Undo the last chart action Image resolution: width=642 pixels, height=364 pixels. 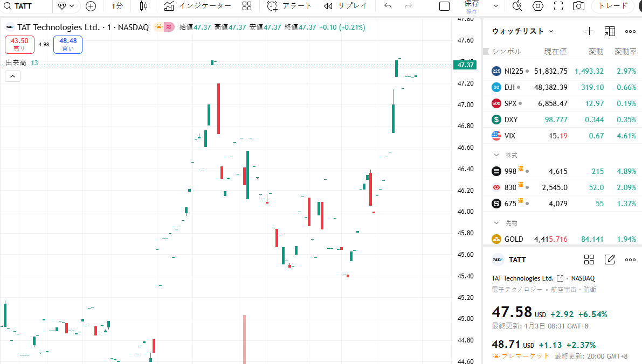pyautogui.click(x=388, y=6)
